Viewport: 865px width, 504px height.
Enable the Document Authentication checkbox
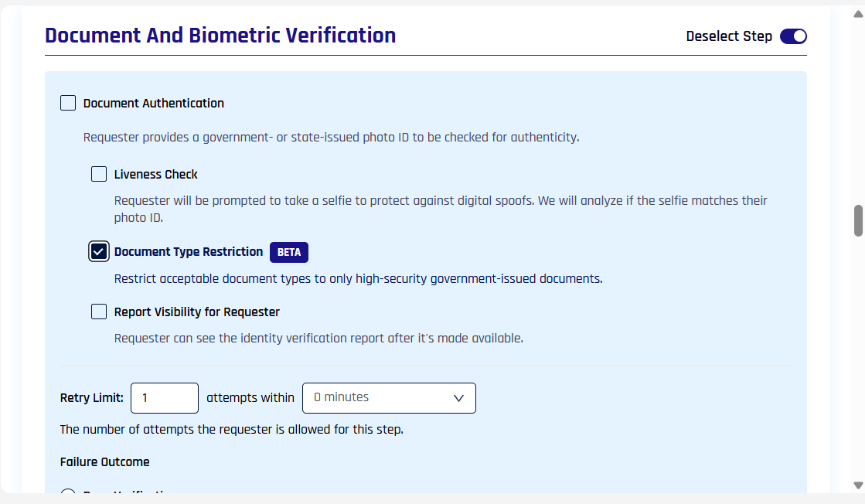click(68, 103)
